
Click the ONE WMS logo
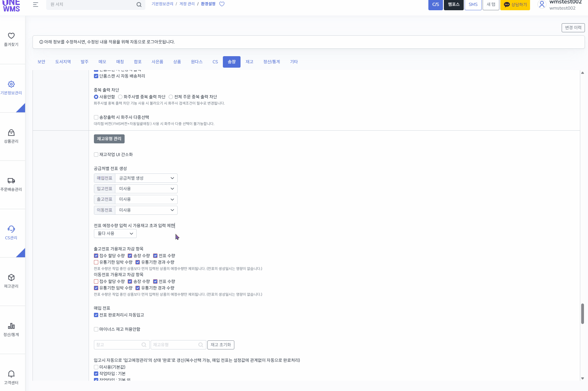click(x=11, y=6)
